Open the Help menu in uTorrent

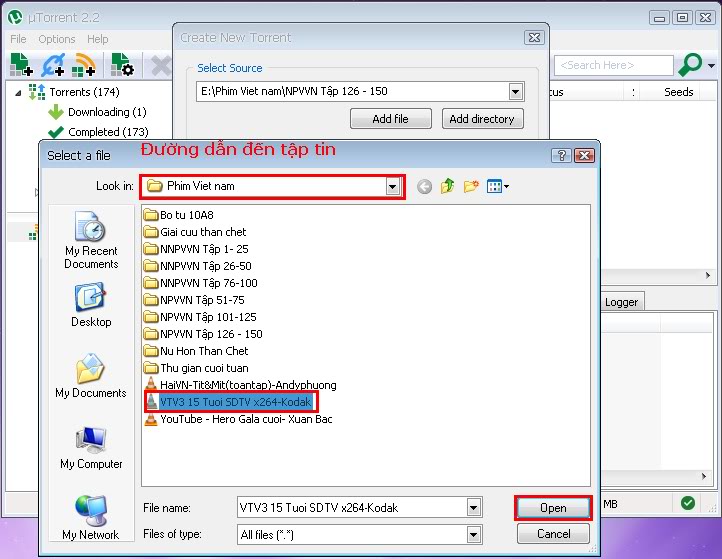[x=98, y=39]
